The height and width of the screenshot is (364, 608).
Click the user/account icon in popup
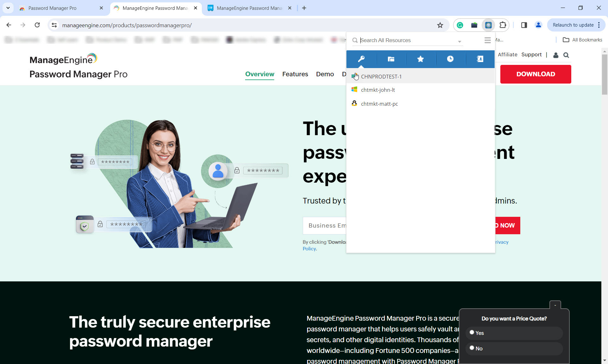pyautogui.click(x=479, y=58)
